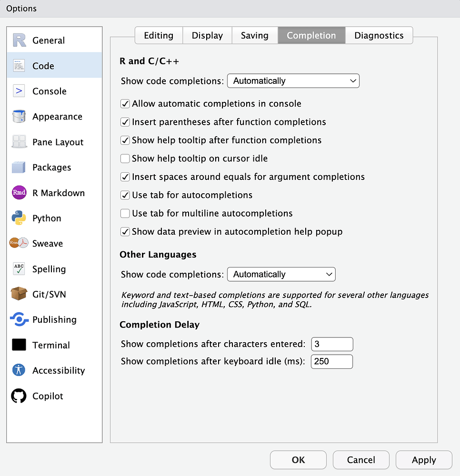Select the Python logo icon
The height and width of the screenshot is (476, 460).
pos(19,218)
